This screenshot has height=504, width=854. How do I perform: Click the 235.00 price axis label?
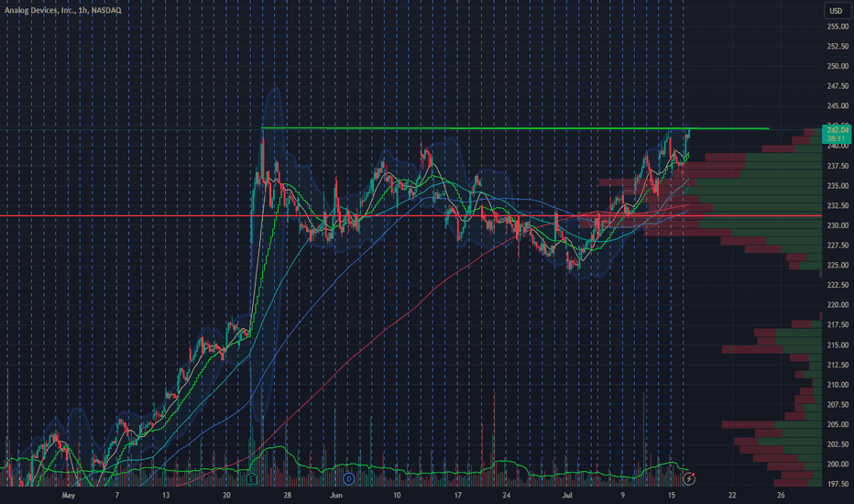pos(838,186)
